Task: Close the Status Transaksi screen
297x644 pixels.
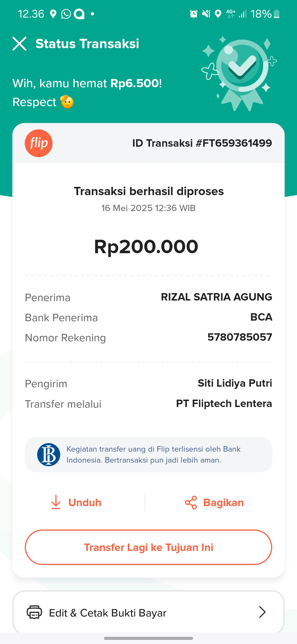Action: click(19, 44)
